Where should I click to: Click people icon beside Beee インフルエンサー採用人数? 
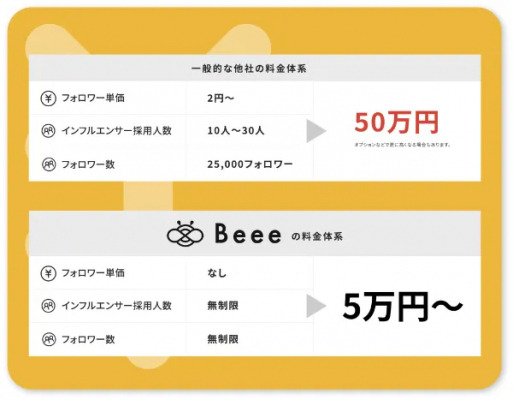pyautogui.click(x=48, y=306)
